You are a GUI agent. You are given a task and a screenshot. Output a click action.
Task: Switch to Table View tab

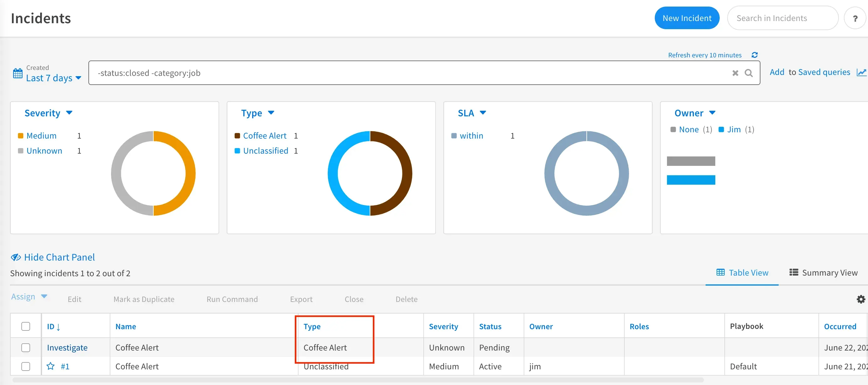pos(742,273)
